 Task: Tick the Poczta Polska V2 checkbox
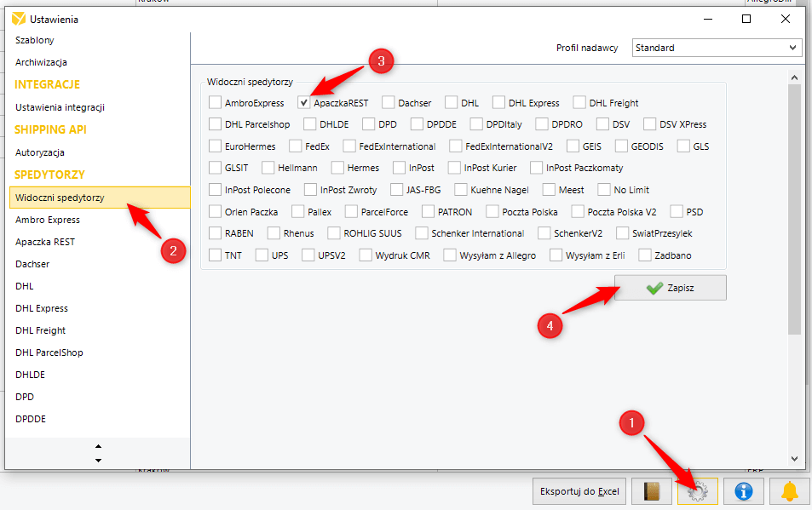(x=579, y=211)
